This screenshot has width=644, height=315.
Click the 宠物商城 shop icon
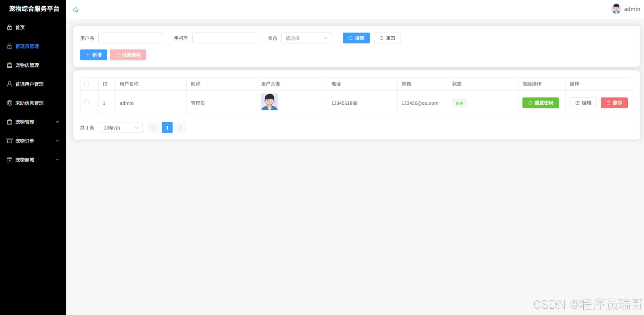click(x=9, y=160)
